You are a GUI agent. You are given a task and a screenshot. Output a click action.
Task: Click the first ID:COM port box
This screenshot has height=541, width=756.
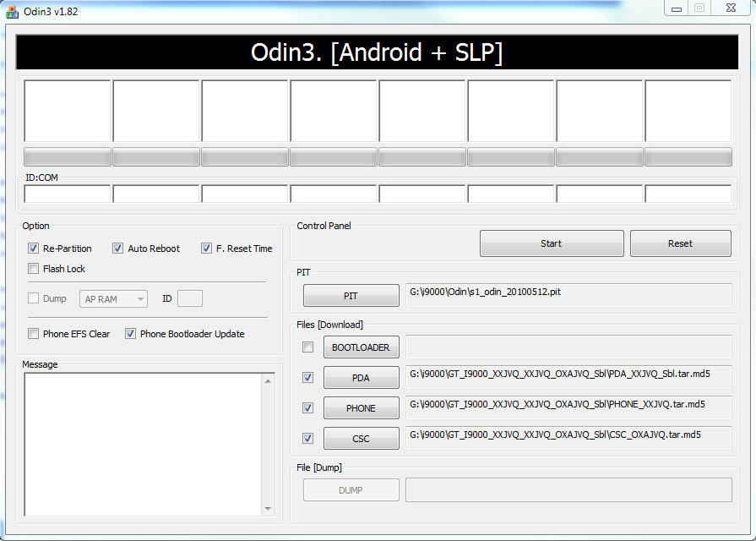[x=68, y=194]
